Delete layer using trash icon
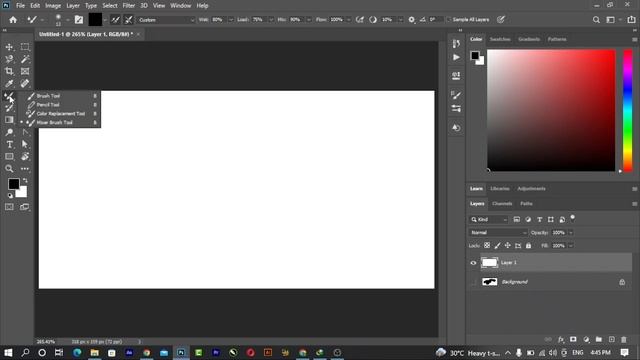This screenshot has width=640, height=360. tap(624, 340)
